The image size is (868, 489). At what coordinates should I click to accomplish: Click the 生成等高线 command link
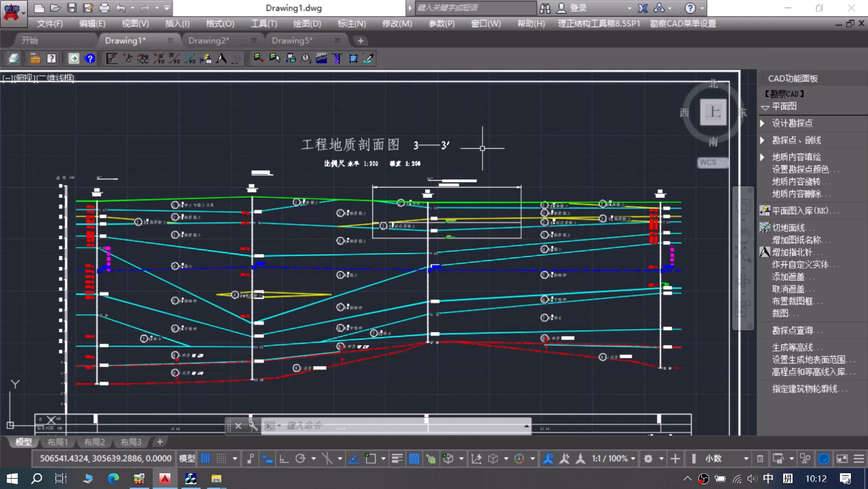pos(797,348)
